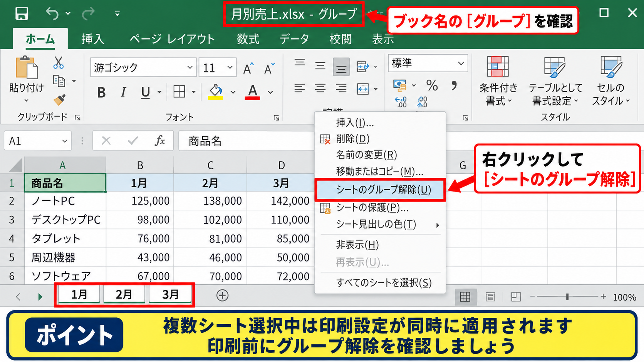
Task: Toggle Underline formatting
Action: click(x=145, y=92)
